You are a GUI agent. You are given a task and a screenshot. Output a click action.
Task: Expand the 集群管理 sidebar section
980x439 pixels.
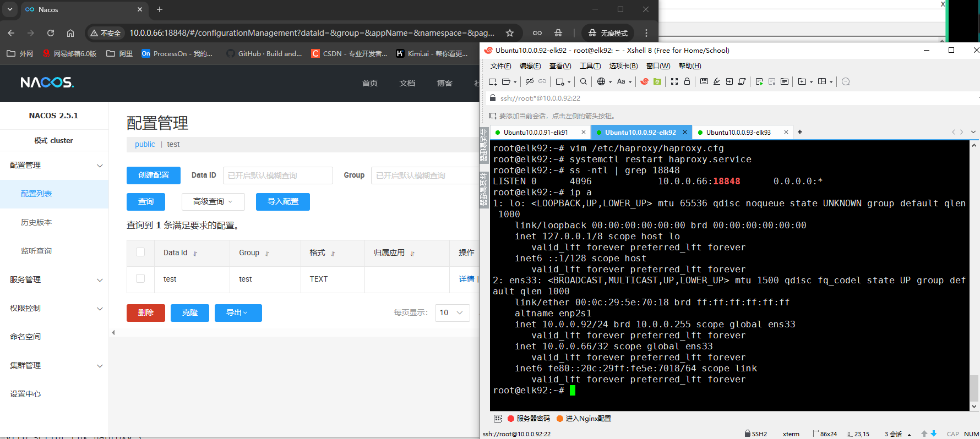pyautogui.click(x=100, y=366)
